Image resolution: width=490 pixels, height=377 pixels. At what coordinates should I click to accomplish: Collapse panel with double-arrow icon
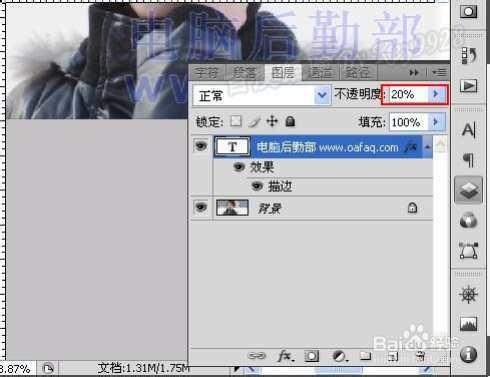(414, 72)
